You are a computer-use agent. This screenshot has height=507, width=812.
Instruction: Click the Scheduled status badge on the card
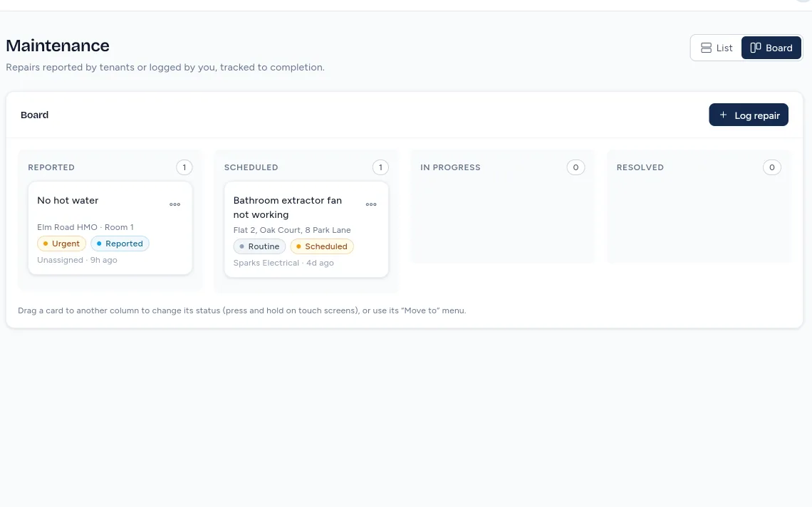point(322,246)
